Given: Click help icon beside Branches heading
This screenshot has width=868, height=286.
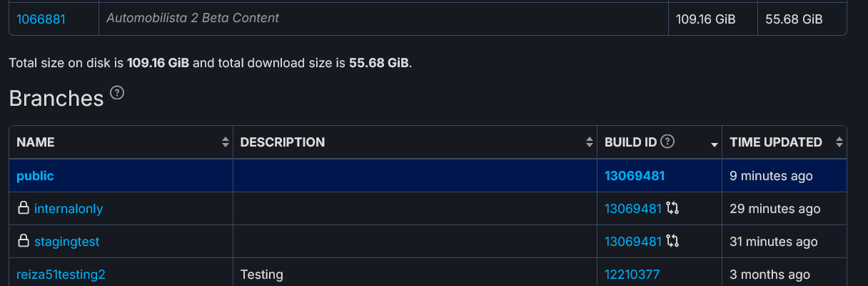Looking at the screenshot, I should (118, 93).
